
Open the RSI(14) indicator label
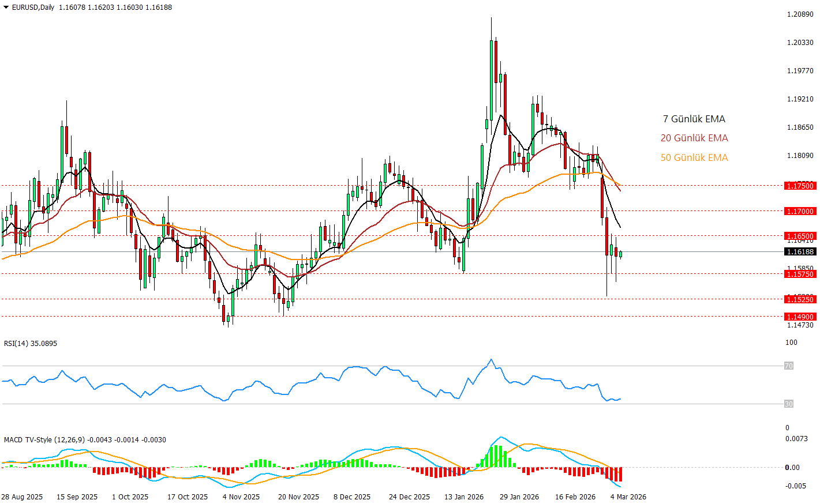[31, 343]
